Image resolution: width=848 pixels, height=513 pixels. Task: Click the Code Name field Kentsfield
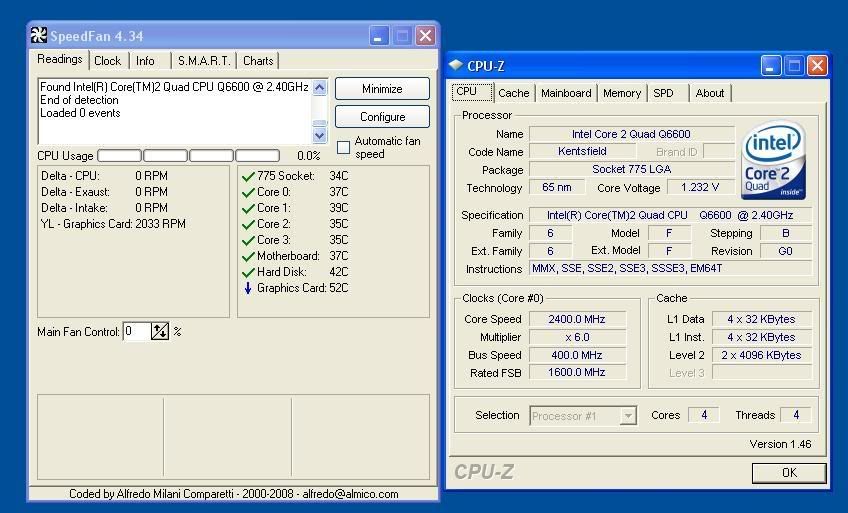click(582, 151)
